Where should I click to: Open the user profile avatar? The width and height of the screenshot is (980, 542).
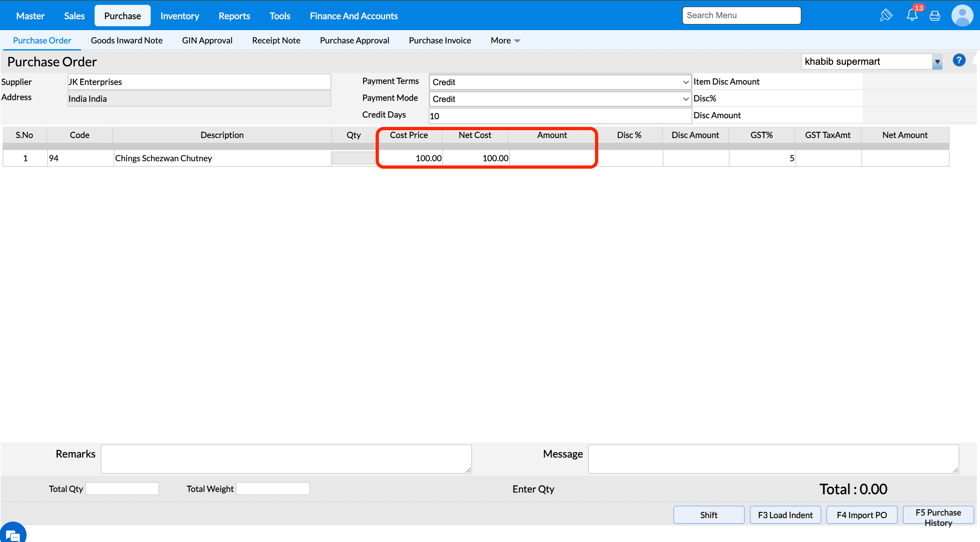tap(962, 16)
